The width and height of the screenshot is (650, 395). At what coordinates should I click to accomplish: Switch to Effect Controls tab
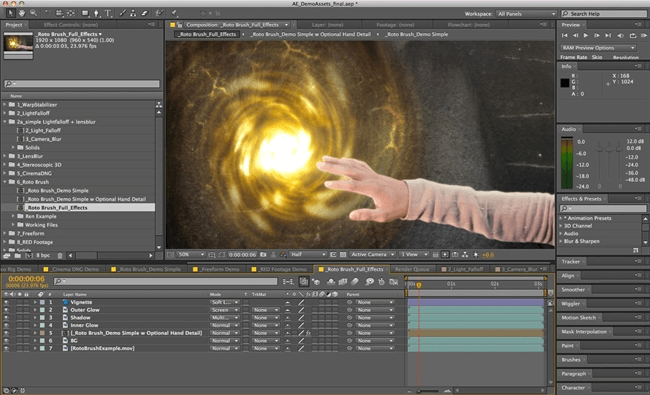coord(70,25)
